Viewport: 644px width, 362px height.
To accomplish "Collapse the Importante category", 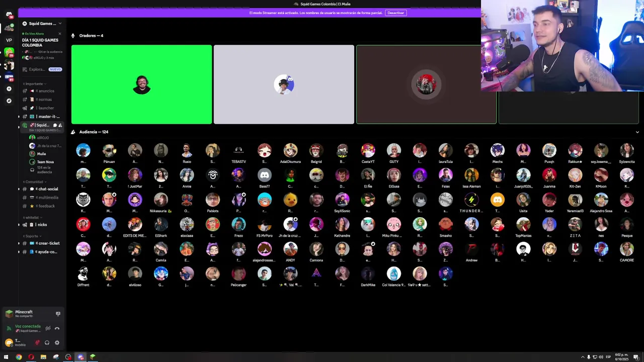I will click(x=34, y=83).
